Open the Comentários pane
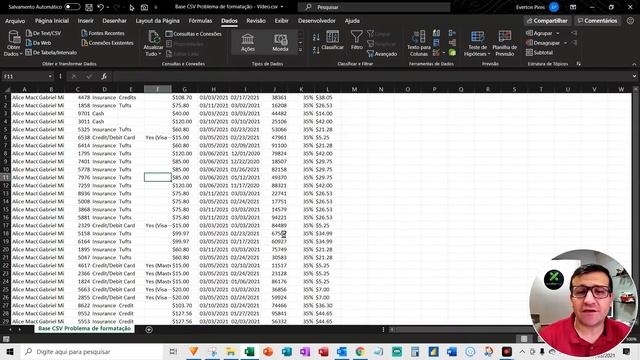The width and height of the screenshot is (640, 360). (x=598, y=21)
